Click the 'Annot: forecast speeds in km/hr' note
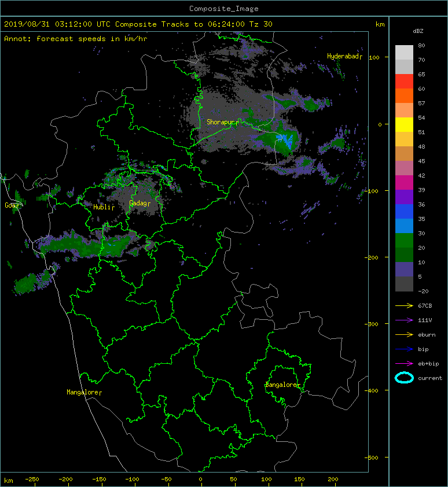The height and width of the screenshot is (487, 448). coord(76,39)
